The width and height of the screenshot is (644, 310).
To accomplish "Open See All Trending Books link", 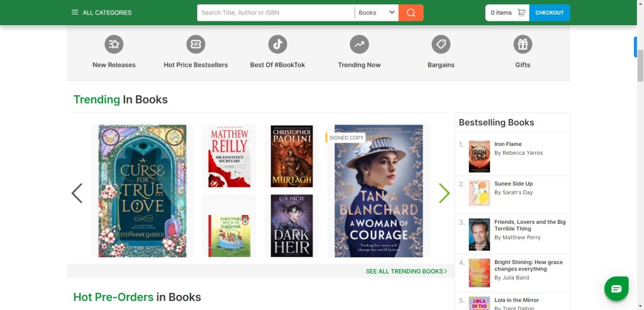I will (406, 272).
